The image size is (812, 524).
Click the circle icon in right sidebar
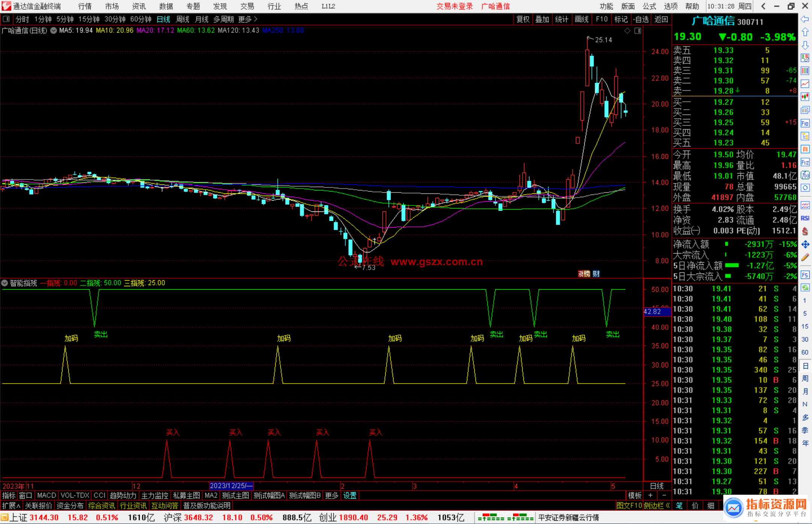pos(805,188)
